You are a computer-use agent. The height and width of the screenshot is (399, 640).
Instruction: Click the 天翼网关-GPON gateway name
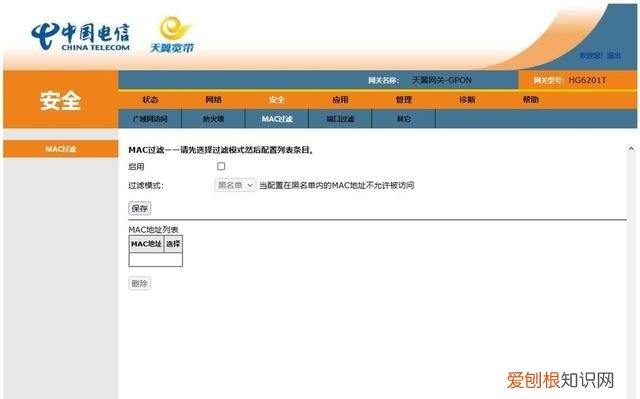click(442, 80)
